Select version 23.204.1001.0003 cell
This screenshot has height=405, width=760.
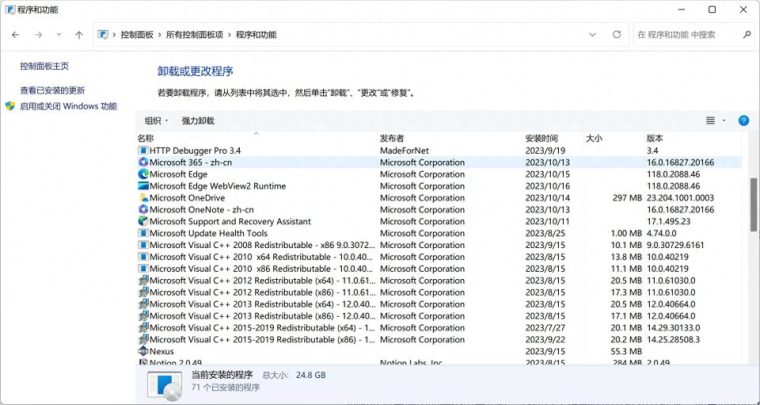pyautogui.click(x=681, y=198)
